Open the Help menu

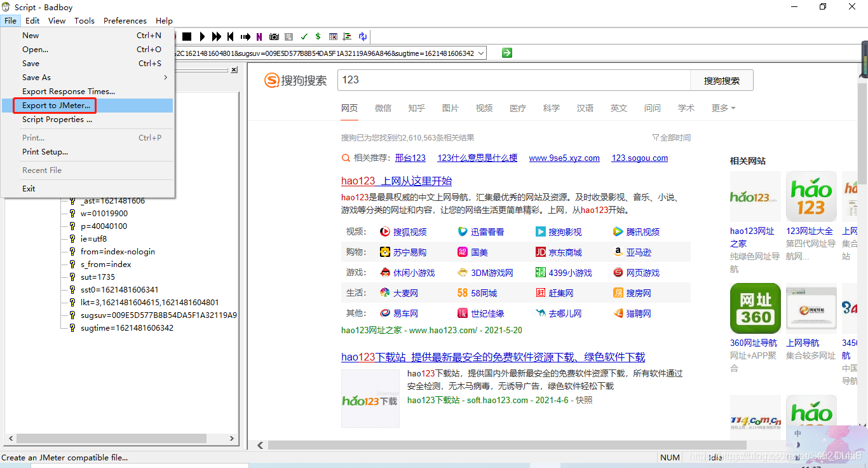164,20
